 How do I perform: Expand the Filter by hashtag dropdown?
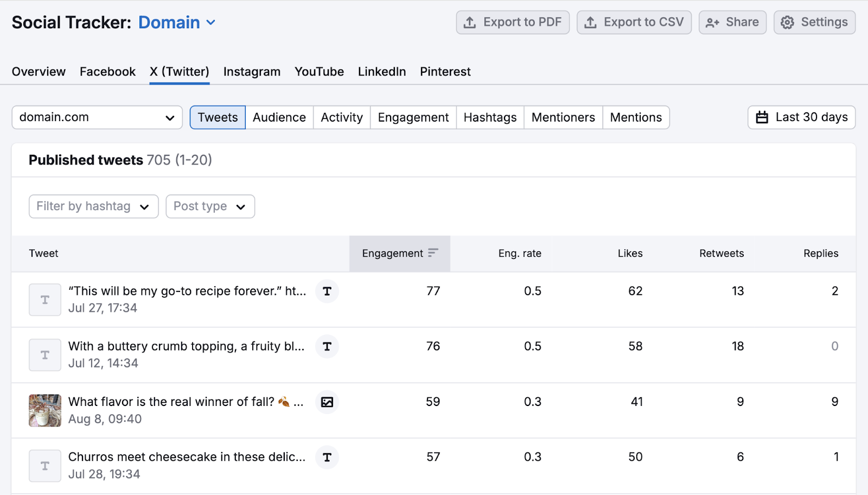point(94,206)
